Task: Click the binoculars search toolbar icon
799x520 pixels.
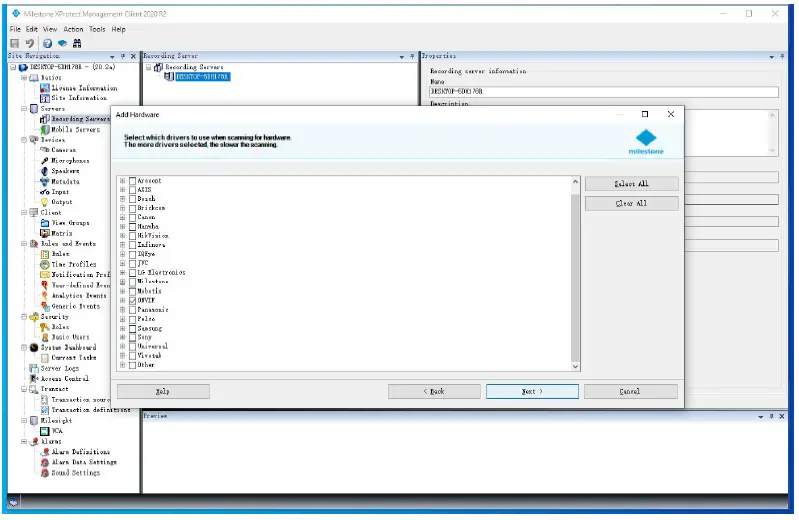Action: (x=77, y=43)
